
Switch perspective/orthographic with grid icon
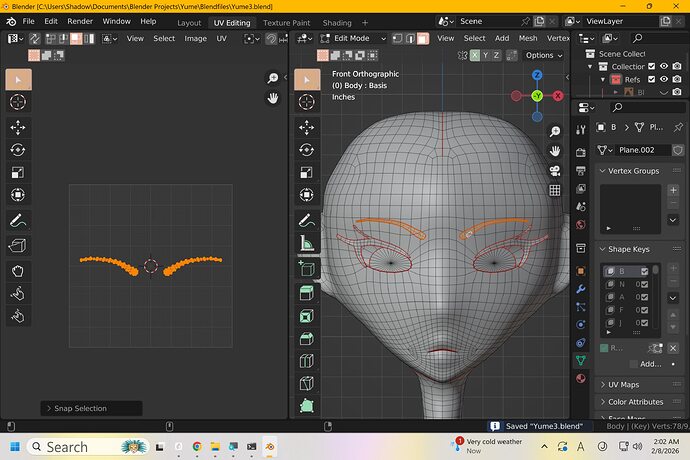[x=555, y=190]
